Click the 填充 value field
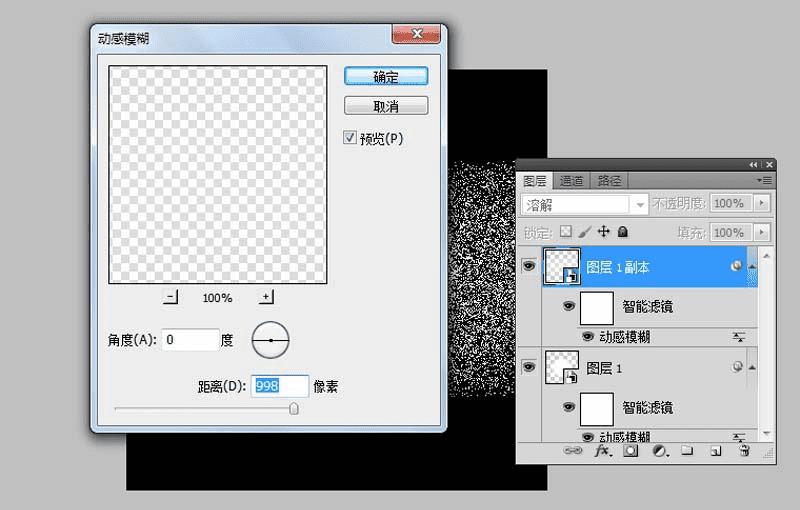 731,233
